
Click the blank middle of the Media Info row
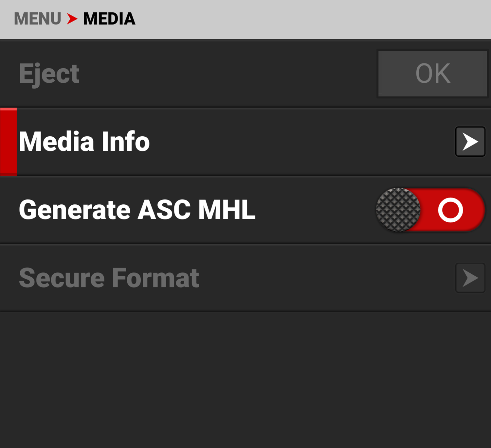pyautogui.click(x=295, y=142)
